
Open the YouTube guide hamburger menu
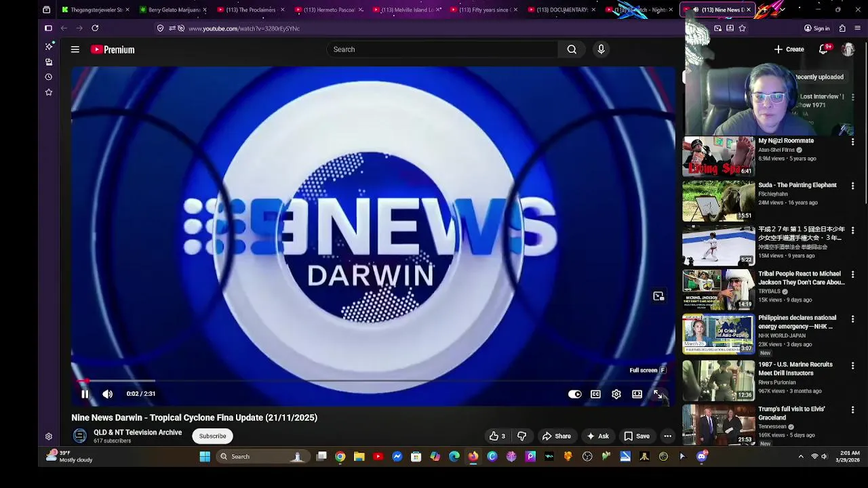(x=75, y=49)
